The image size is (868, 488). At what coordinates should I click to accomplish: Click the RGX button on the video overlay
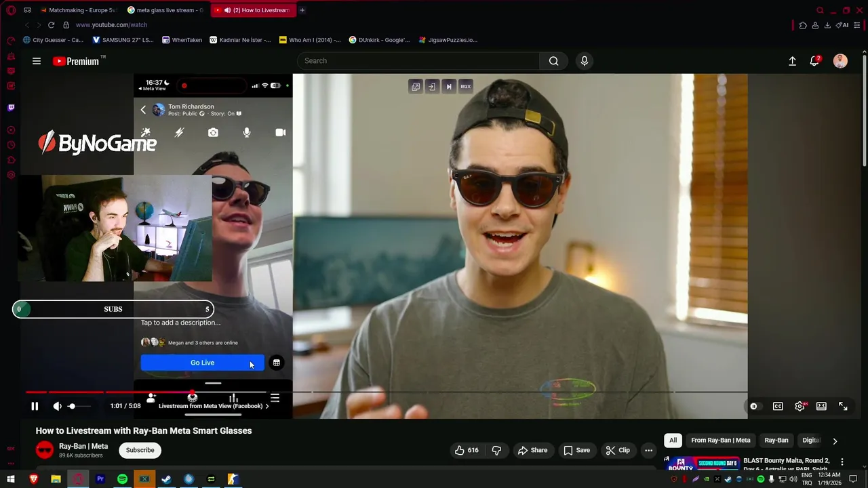click(x=465, y=87)
